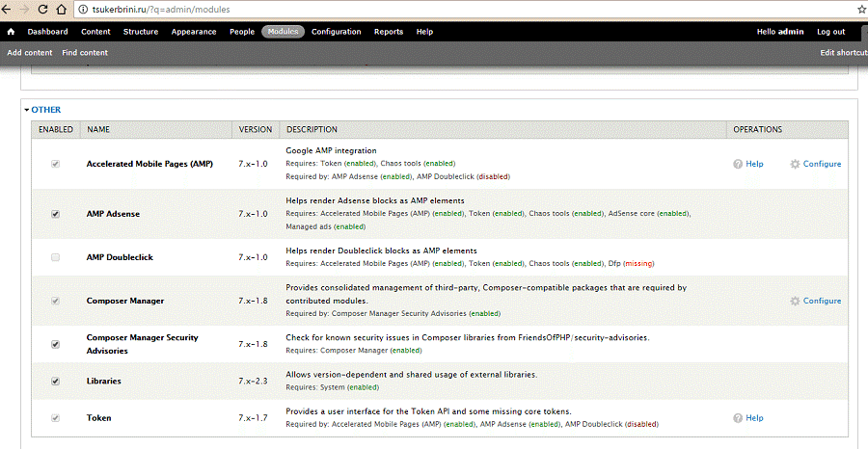
Task: Toggle the Accelerated Mobile Pages (AMP) checkbox
Action: [55, 164]
